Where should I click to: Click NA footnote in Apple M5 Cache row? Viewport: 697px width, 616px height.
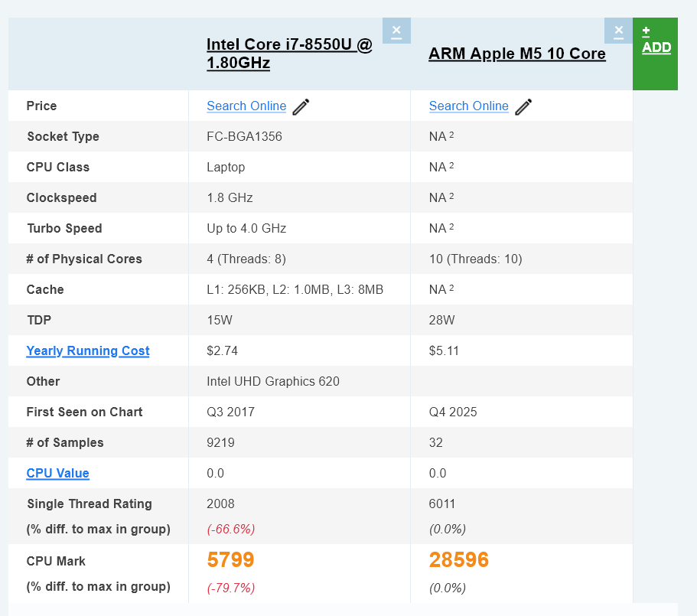tap(441, 289)
